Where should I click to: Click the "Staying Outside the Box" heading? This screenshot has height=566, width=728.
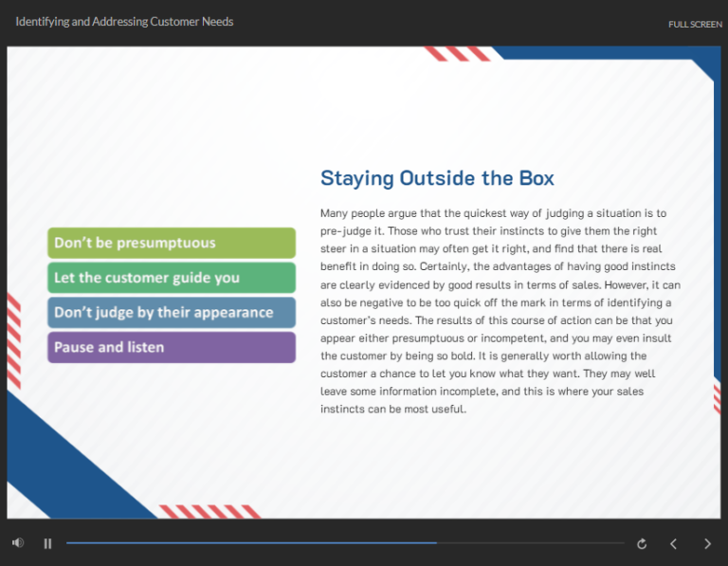click(437, 178)
